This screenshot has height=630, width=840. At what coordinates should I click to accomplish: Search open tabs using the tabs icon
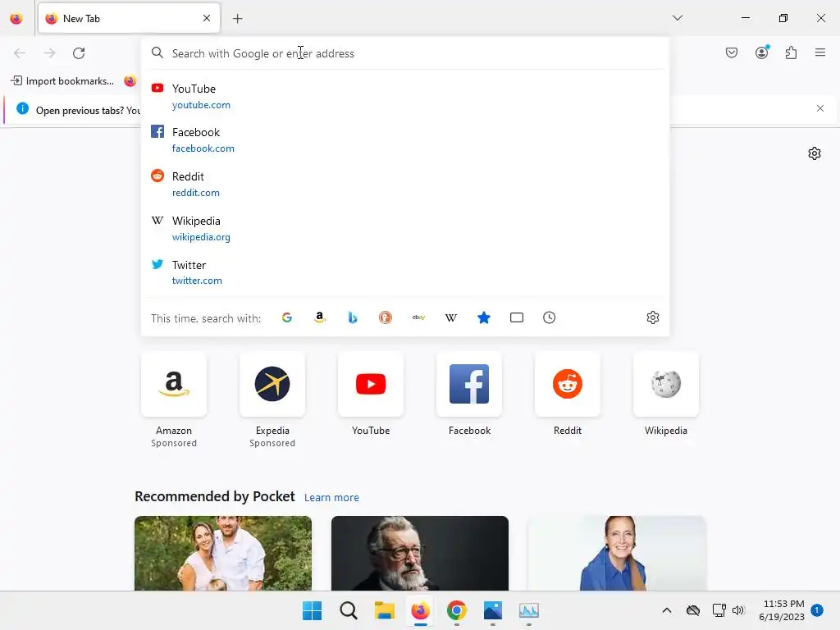click(517, 317)
